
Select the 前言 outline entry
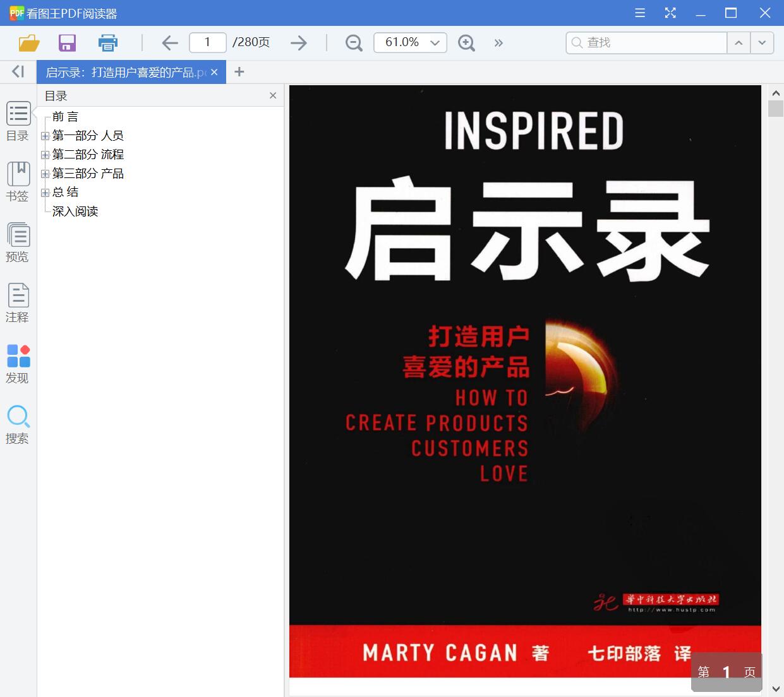[65, 117]
